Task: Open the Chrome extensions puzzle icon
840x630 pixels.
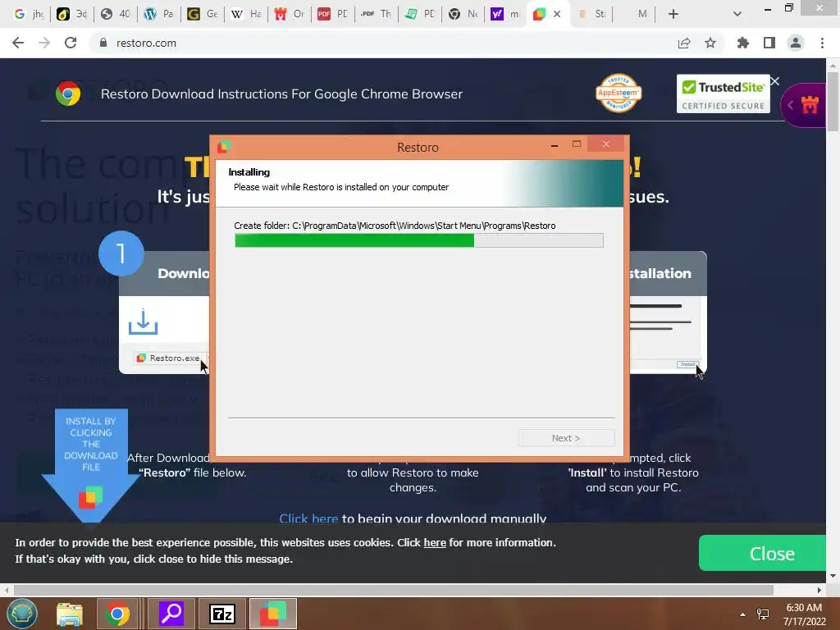Action: (x=743, y=43)
